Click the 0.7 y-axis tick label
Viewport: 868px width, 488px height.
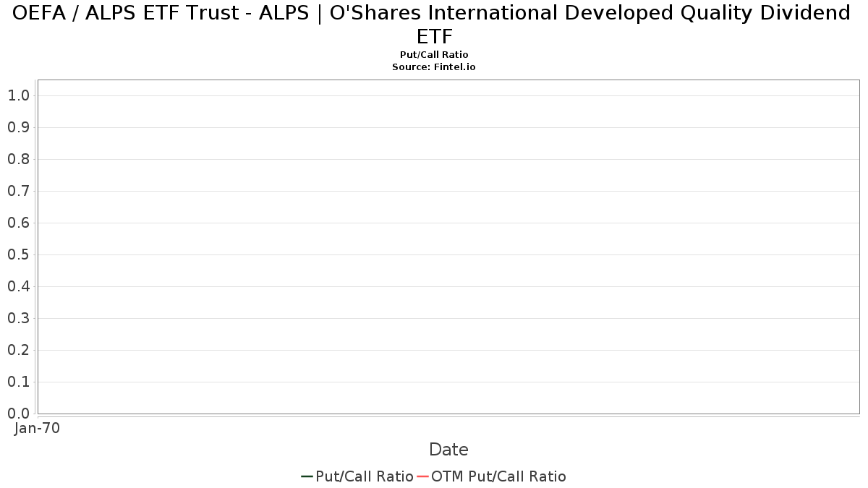click(18, 191)
